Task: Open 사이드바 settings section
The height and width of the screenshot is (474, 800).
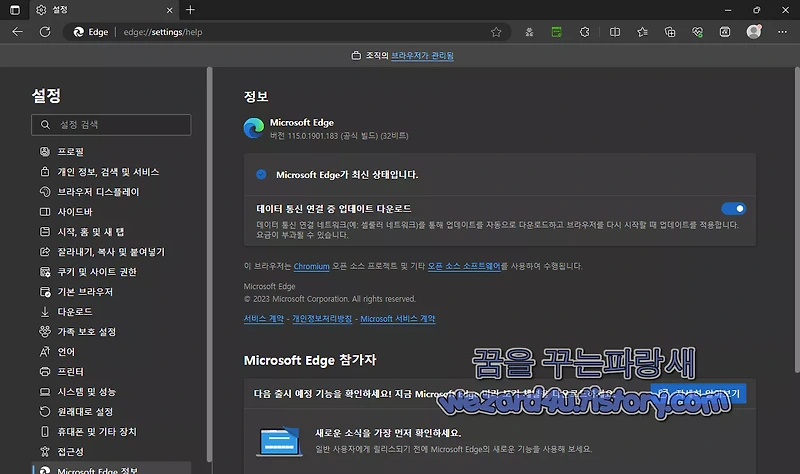Action: (x=112, y=212)
